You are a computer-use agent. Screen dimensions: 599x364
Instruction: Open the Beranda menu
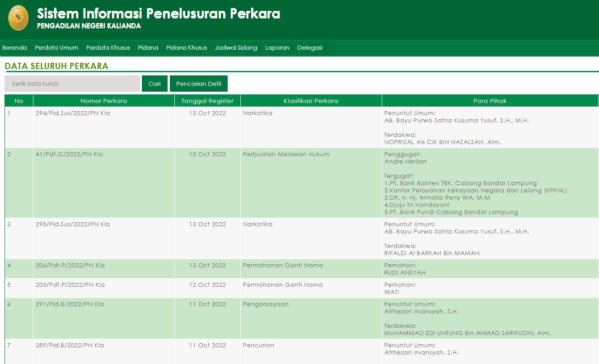pyautogui.click(x=14, y=48)
